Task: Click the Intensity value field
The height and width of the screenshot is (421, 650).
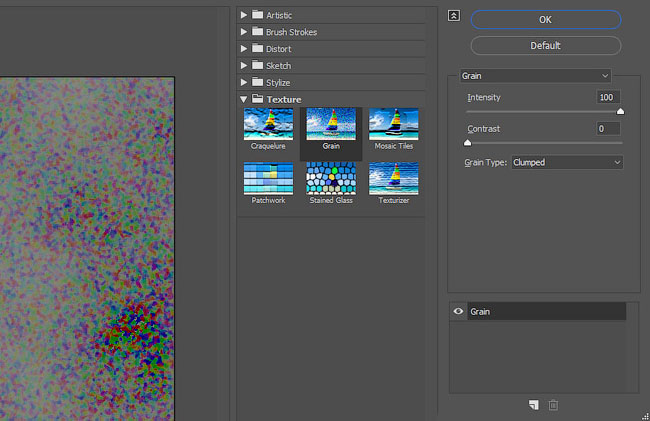Action: tap(608, 97)
